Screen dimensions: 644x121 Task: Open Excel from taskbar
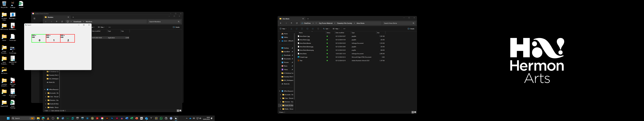point(132,118)
